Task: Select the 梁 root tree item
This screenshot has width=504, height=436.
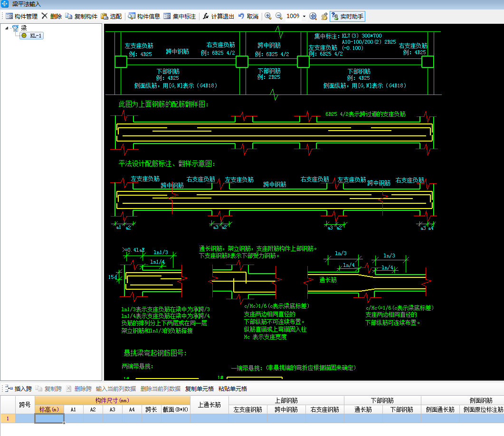Action: click(x=24, y=28)
